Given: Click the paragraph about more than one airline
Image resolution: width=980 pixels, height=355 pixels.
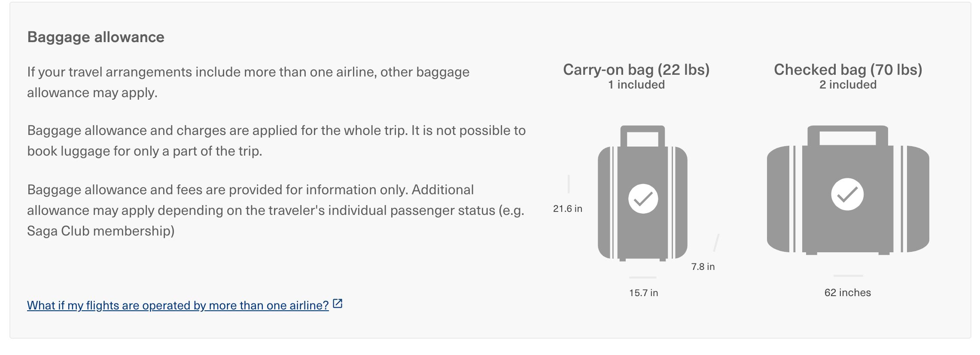Looking at the screenshot, I should point(248,82).
